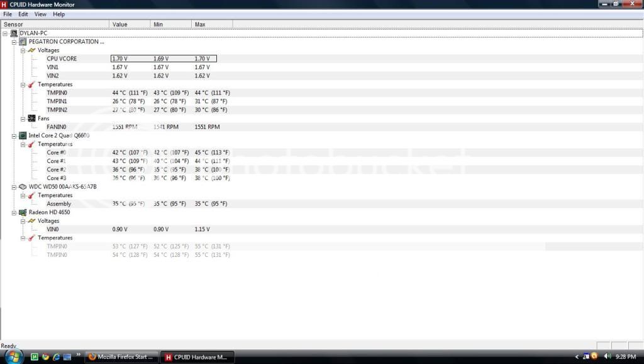The image size is (644, 364).
Task: Click the 9:28 PM taskbar clock
Action: (626, 356)
